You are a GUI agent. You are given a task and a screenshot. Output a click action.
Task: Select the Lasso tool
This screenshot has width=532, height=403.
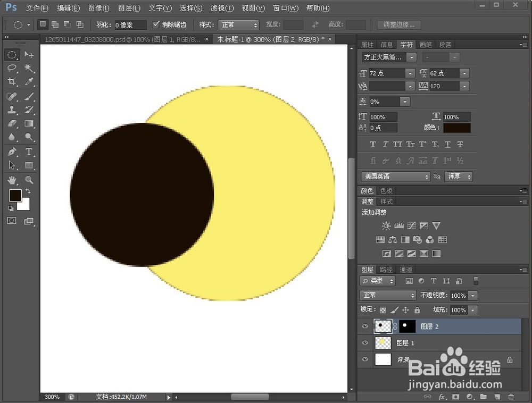[x=12, y=68]
